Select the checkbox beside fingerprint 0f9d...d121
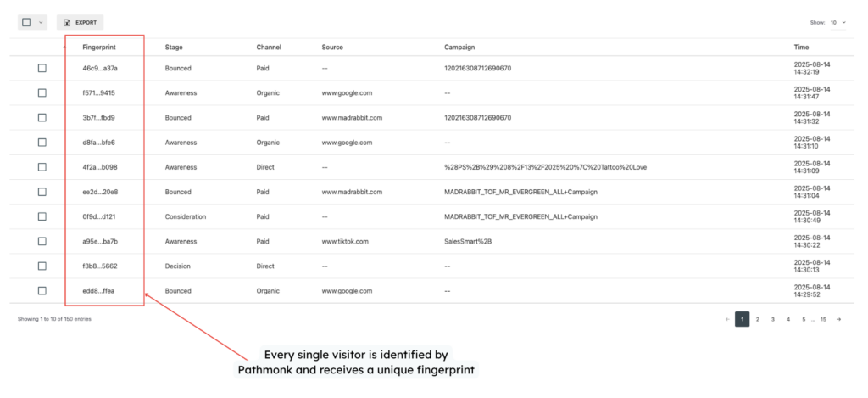This screenshot has width=868, height=398. [x=42, y=216]
